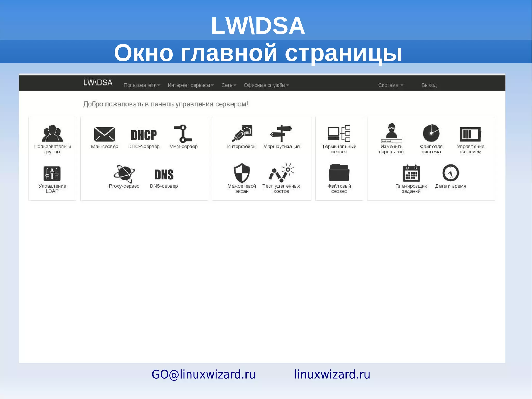This screenshot has width=532, height=399.
Task: Open the Файловая система disk icon
Action: point(431,133)
